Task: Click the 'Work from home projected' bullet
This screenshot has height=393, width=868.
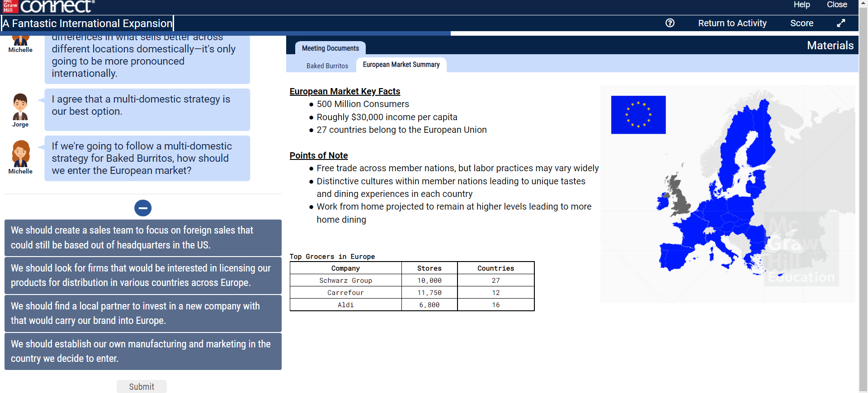Action: [x=454, y=213]
